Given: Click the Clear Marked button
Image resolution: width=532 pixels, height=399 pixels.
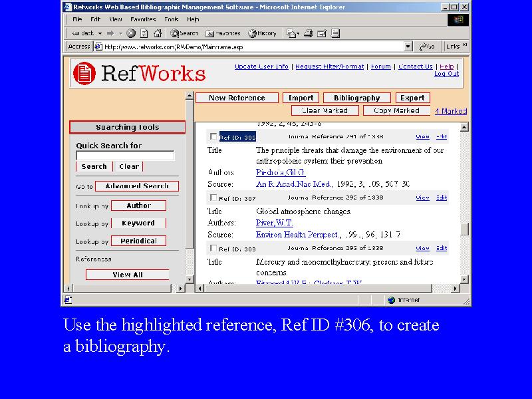Looking at the screenshot, I should 325,110.
